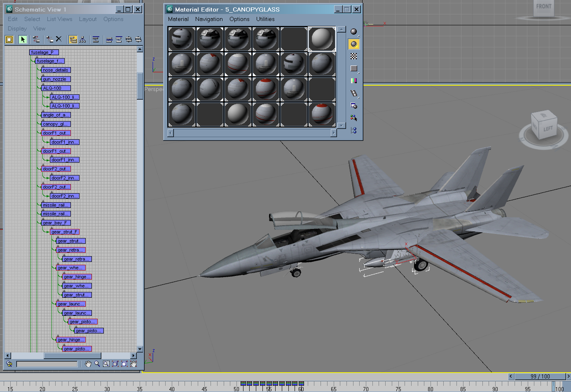Toggle References Mode in Schematic View
The width and height of the screenshot is (571, 392).
click(x=82, y=39)
